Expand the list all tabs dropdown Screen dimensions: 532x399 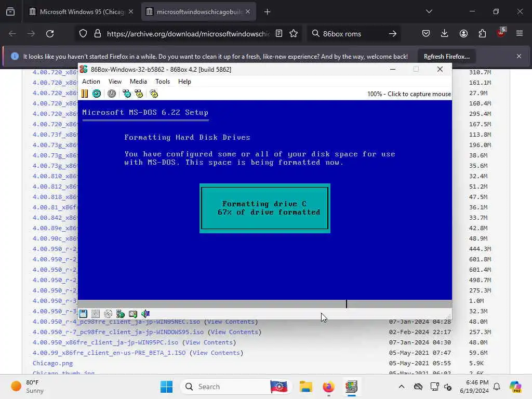tap(429, 12)
